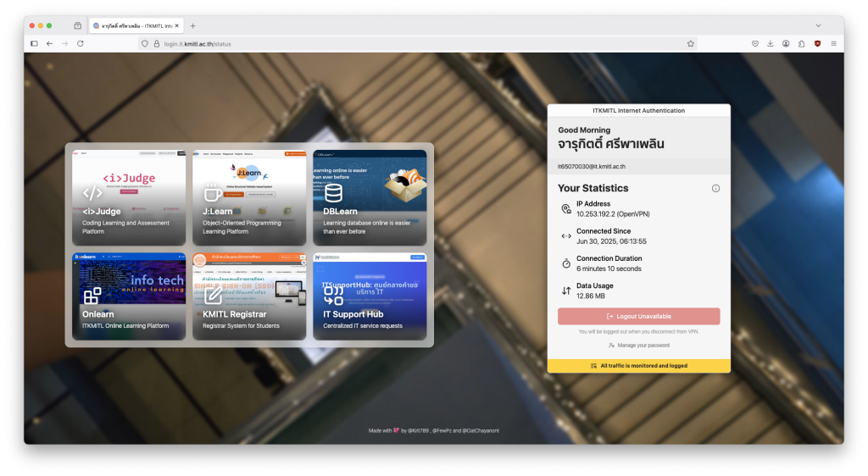This screenshot has height=476, width=868.
Task: Close the ITKMITL browser tab
Action: 177,25
